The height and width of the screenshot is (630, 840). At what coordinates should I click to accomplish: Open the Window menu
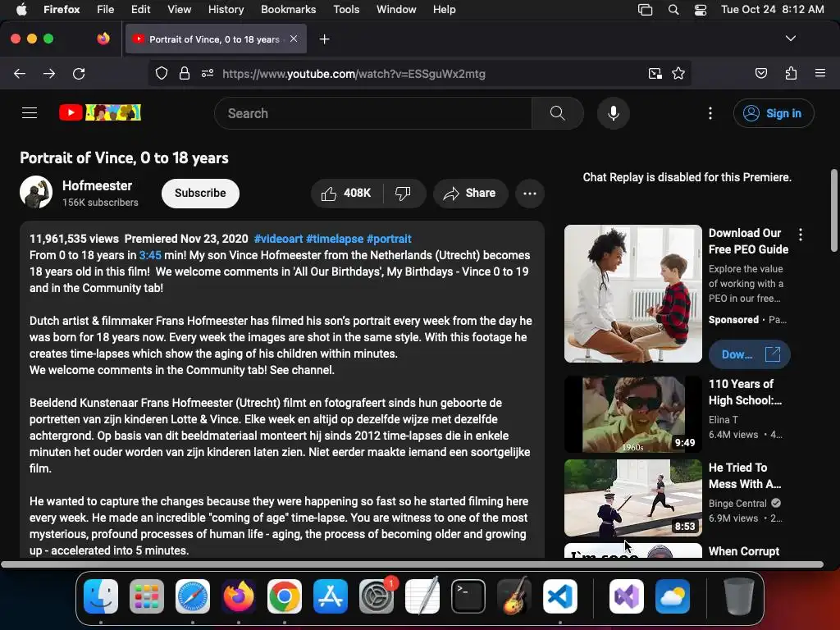click(396, 10)
